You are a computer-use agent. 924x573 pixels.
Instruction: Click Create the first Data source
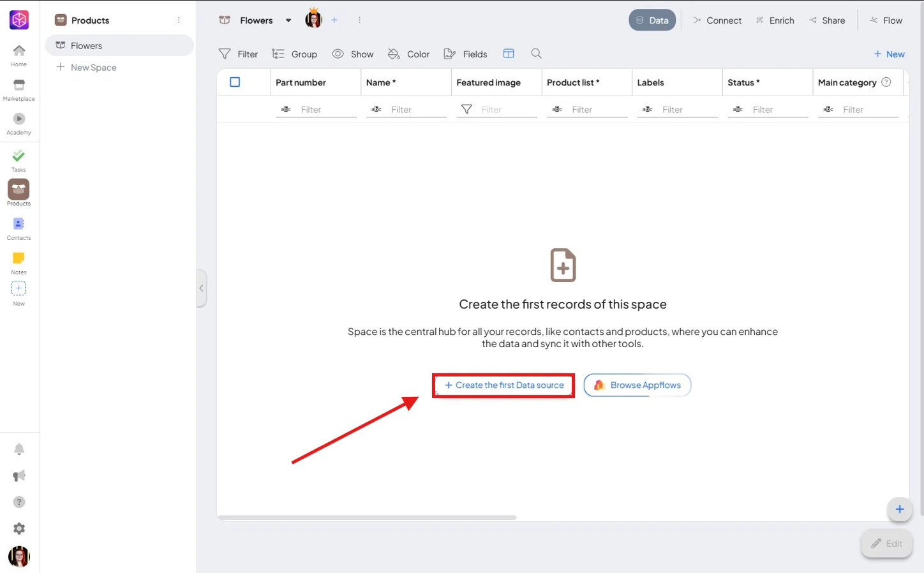click(504, 385)
